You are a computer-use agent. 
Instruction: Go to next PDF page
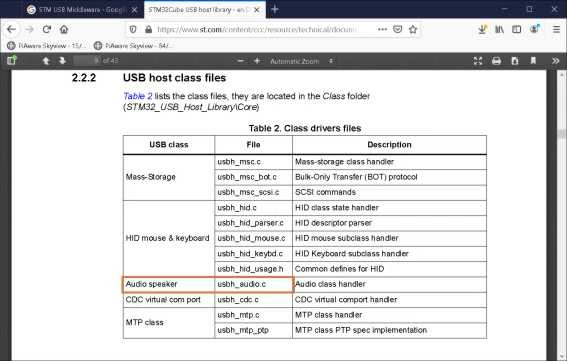pyautogui.click(x=63, y=61)
